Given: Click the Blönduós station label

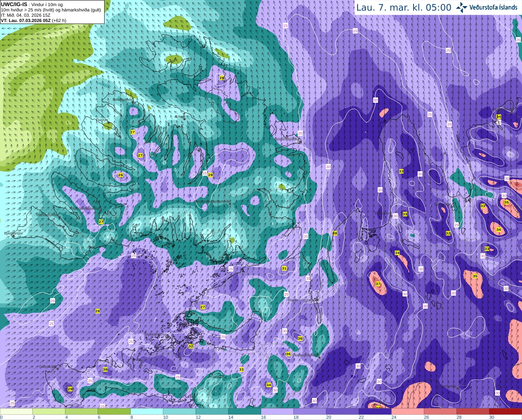Looking at the screenshot, I should 383,213.
